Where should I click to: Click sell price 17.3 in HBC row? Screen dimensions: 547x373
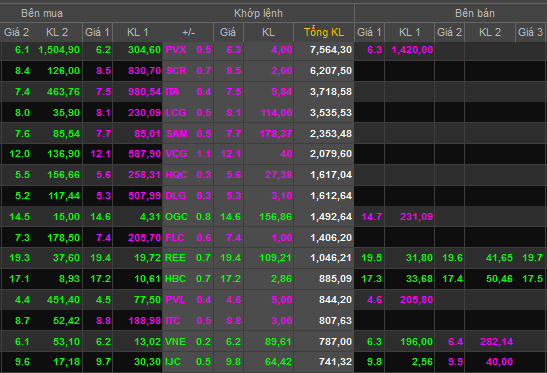click(x=372, y=279)
